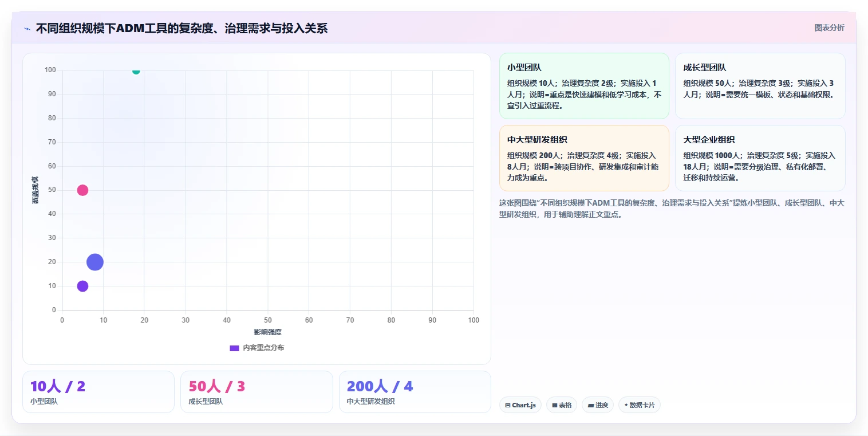Viewport: 868px width, 436px height.
Task: Click the description text in 小型团队 card
Action: (x=584, y=95)
